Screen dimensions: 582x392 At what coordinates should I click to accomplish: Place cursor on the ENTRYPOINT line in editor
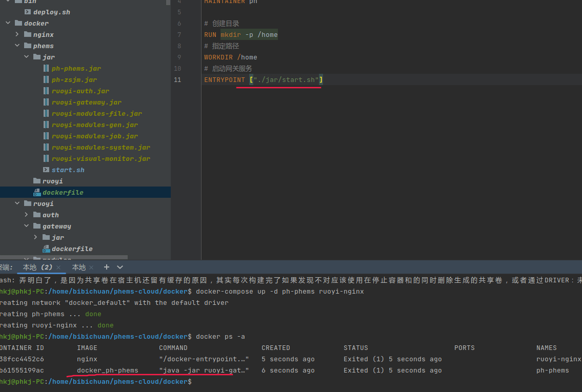click(x=359, y=79)
